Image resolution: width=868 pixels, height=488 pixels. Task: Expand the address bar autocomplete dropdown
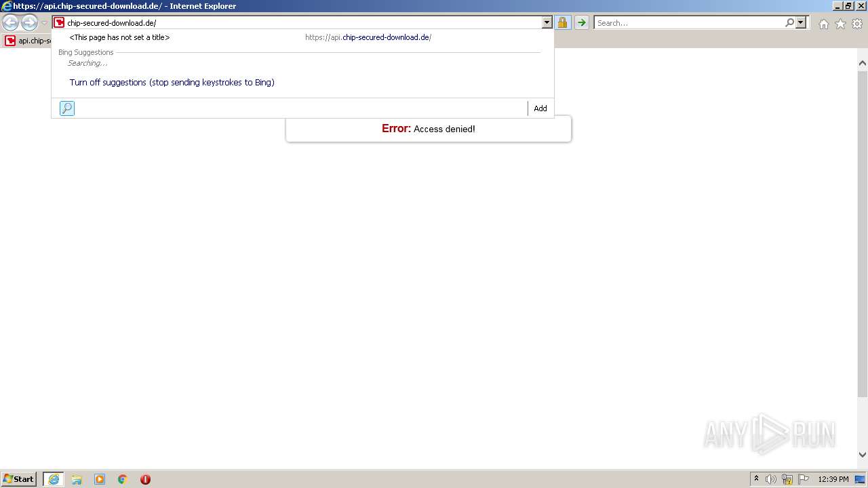point(547,22)
